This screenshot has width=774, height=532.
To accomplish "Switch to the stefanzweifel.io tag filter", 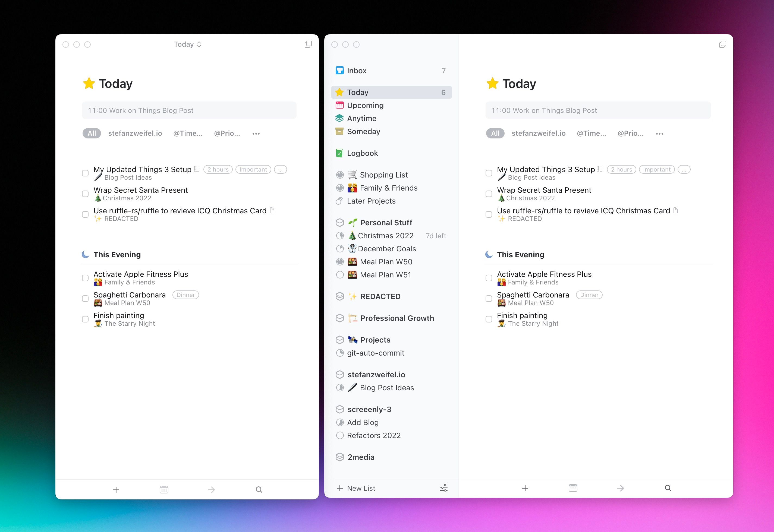I will pyautogui.click(x=135, y=133).
